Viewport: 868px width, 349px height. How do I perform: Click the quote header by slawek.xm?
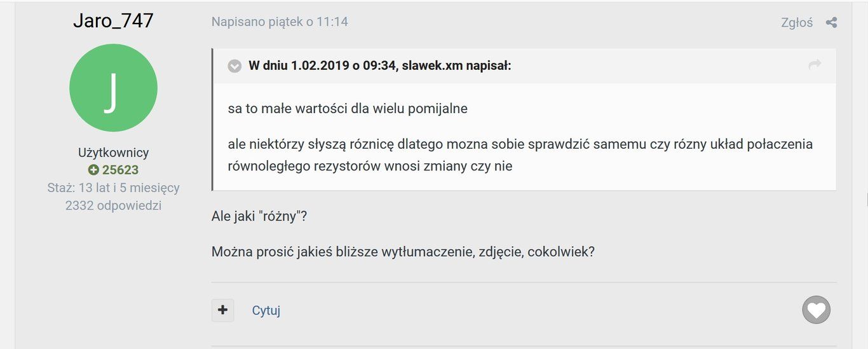click(x=380, y=65)
